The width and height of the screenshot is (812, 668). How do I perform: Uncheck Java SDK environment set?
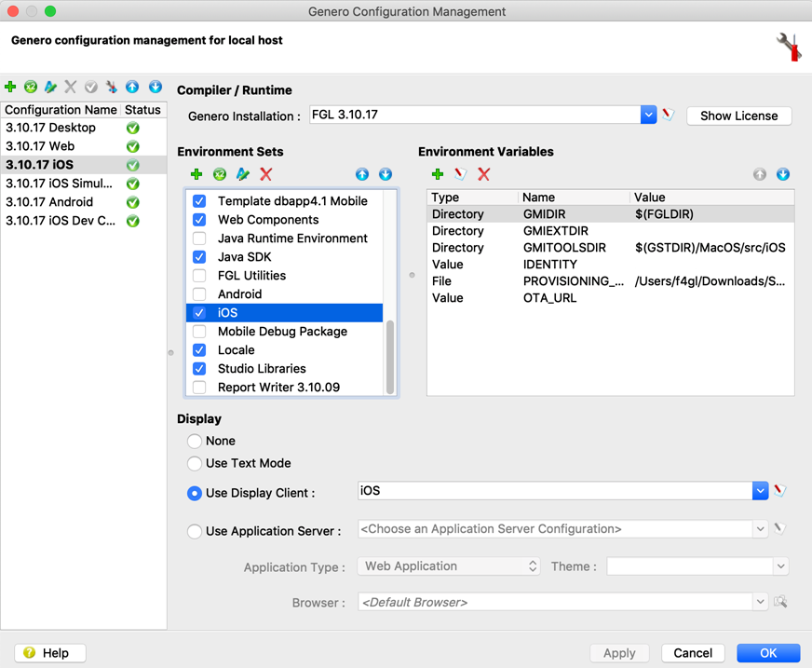pyautogui.click(x=199, y=257)
